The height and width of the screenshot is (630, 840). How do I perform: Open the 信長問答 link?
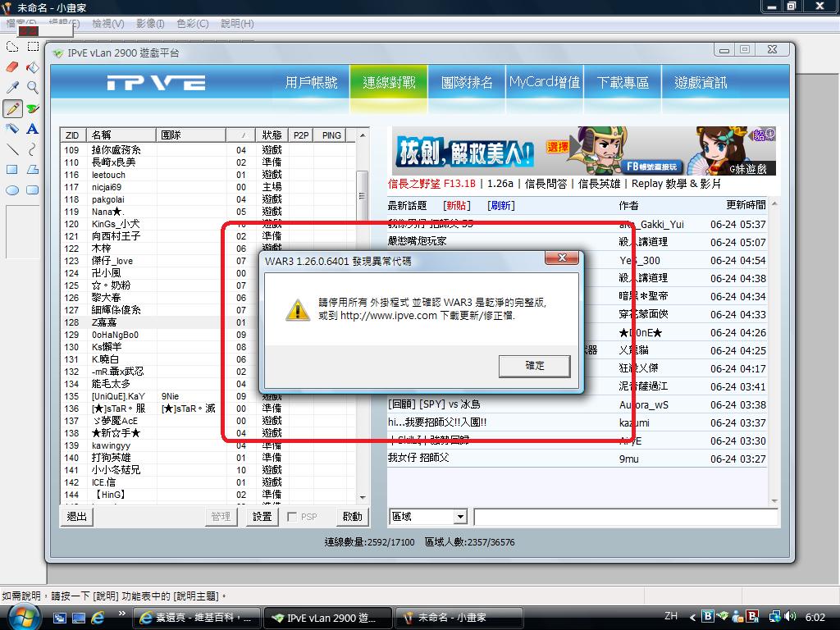point(546,184)
